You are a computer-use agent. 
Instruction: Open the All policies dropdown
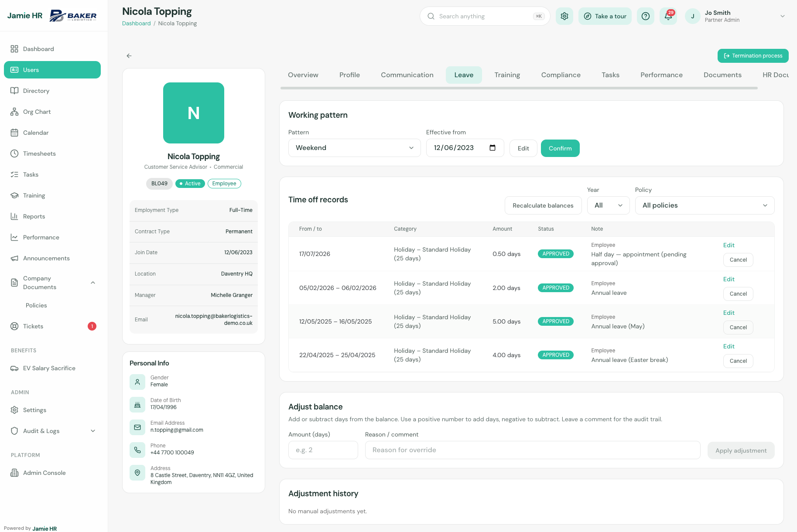705,205
